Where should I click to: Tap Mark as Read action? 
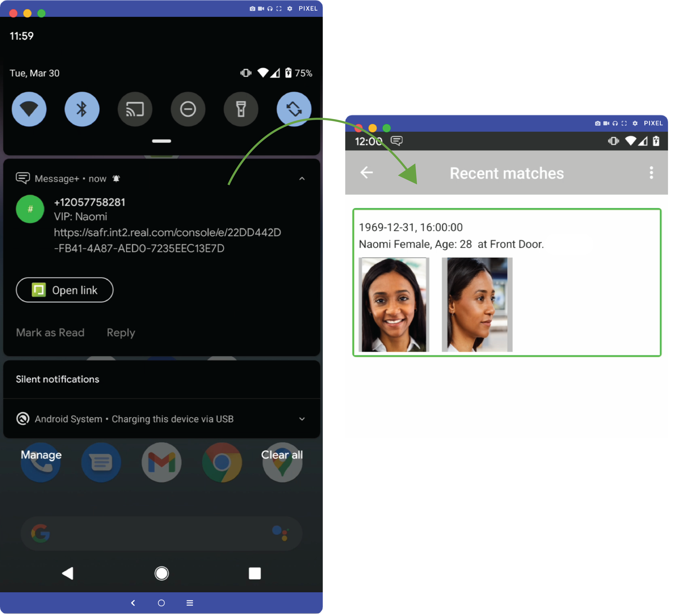50,332
